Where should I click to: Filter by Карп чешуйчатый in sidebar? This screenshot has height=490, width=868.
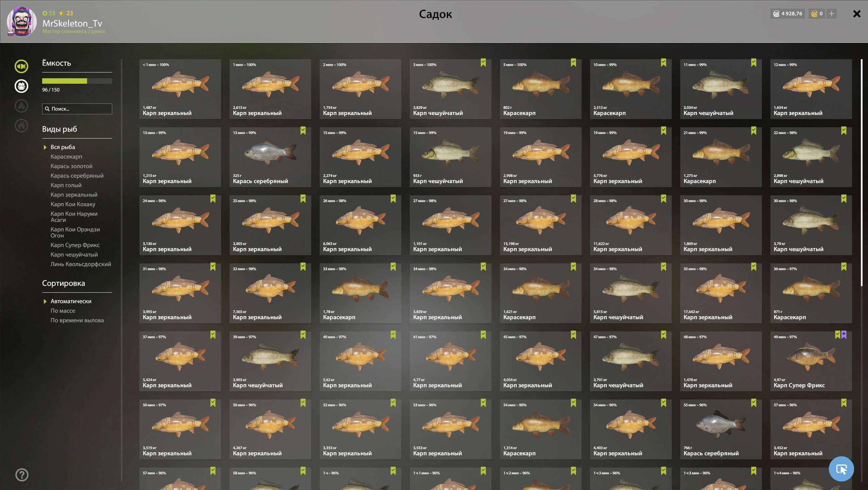click(x=74, y=255)
